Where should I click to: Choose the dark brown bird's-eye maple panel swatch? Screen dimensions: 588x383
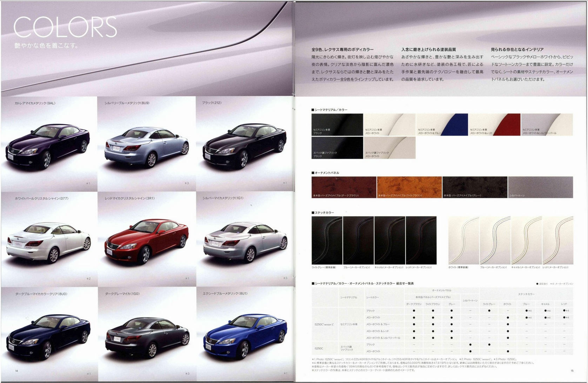[343, 187]
